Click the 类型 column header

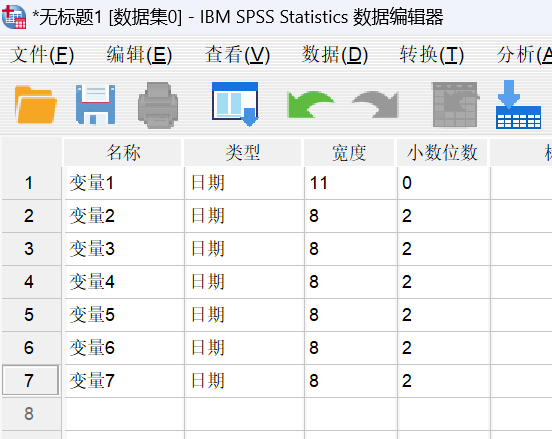click(243, 152)
